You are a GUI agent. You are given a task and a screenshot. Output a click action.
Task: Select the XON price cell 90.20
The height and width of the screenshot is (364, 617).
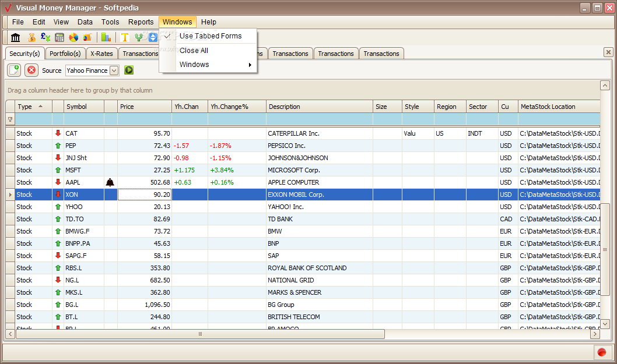(145, 195)
